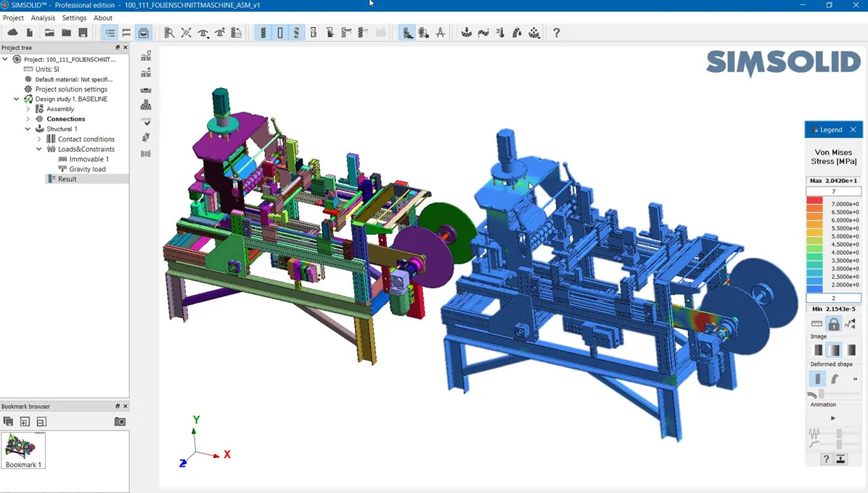
Task: Close the Project tree panel
Action: [125, 48]
